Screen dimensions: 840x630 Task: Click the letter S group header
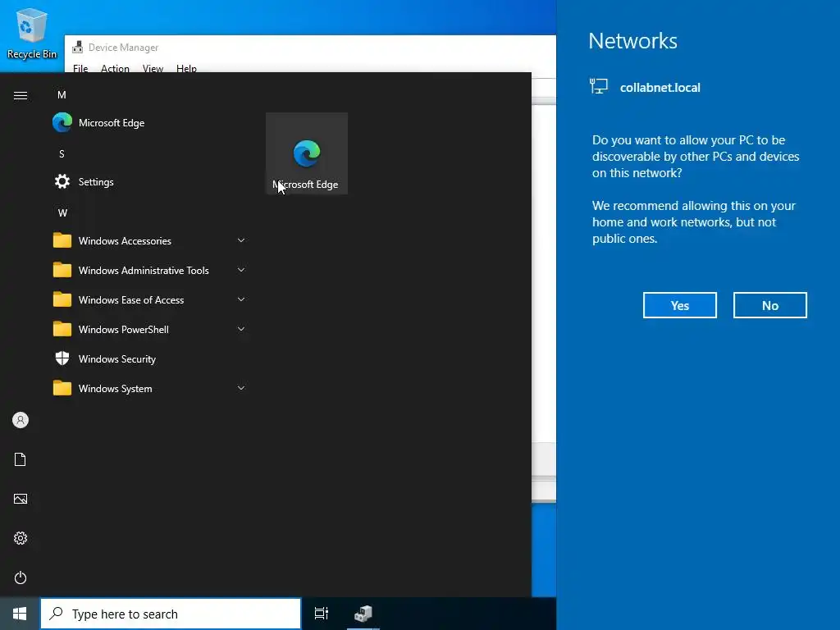(x=62, y=153)
